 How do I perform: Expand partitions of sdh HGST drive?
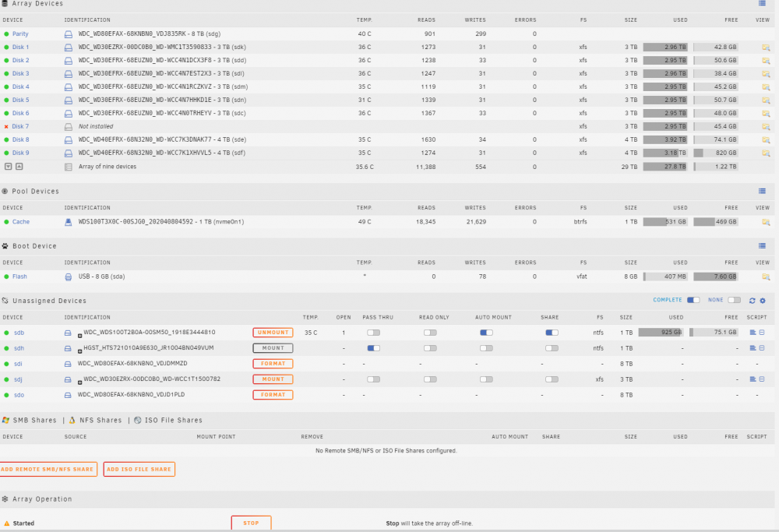click(79, 351)
